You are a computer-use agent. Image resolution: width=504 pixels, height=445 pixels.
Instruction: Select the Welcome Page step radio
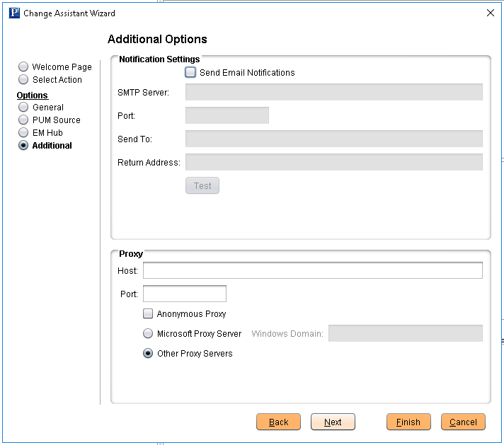coord(23,67)
